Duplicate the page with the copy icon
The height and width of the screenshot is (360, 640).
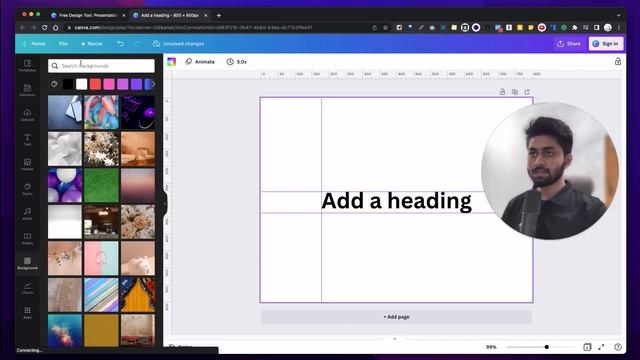(x=515, y=92)
